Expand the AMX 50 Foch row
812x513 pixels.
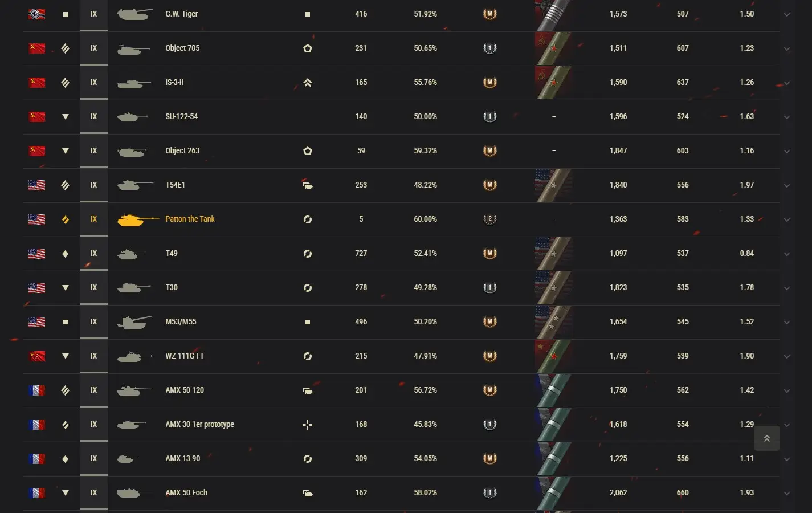(786, 493)
